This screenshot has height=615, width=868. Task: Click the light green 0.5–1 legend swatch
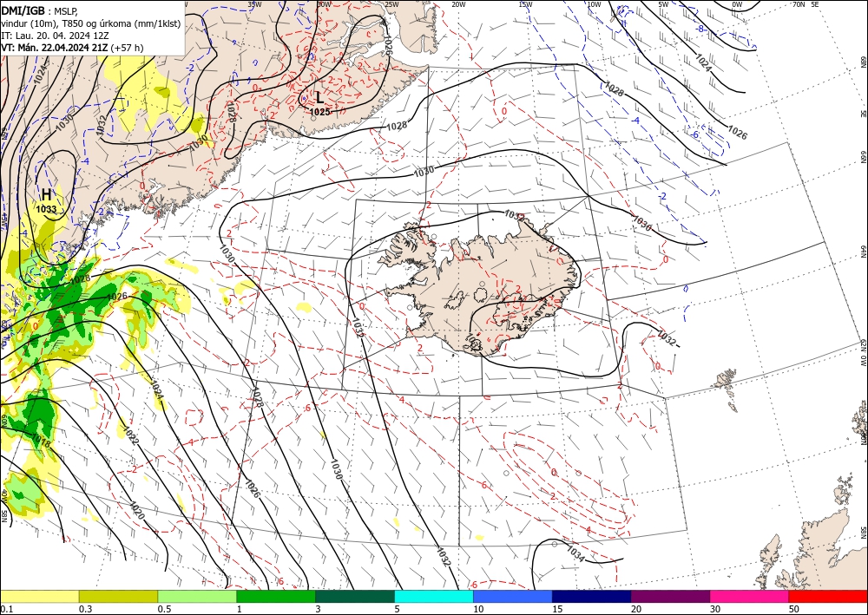pos(197,596)
